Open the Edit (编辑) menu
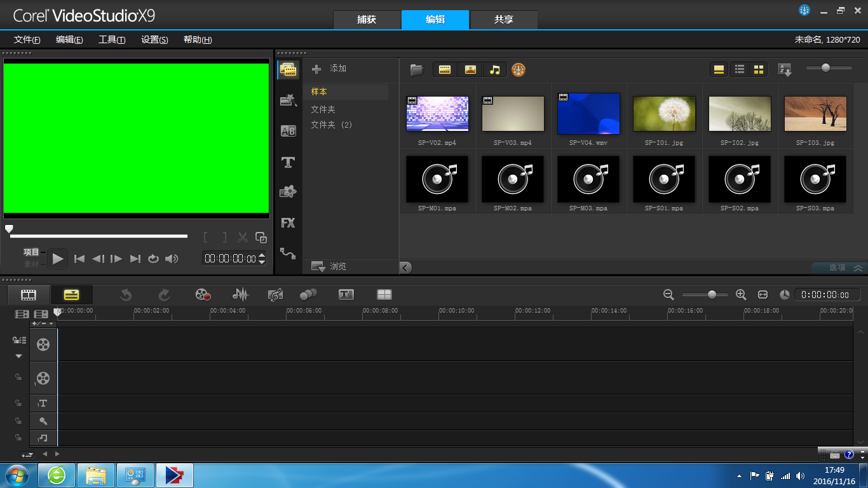The width and height of the screenshot is (868, 488). click(69, 39)
